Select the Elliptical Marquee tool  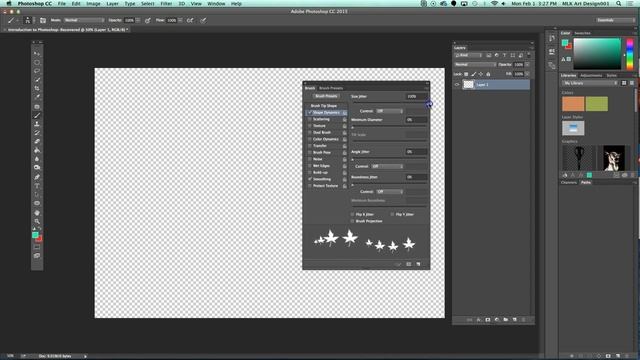point(37,62)
